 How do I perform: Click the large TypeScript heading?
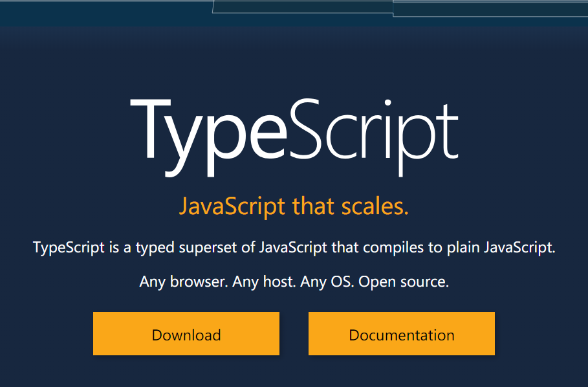click(x=294, y=137)
